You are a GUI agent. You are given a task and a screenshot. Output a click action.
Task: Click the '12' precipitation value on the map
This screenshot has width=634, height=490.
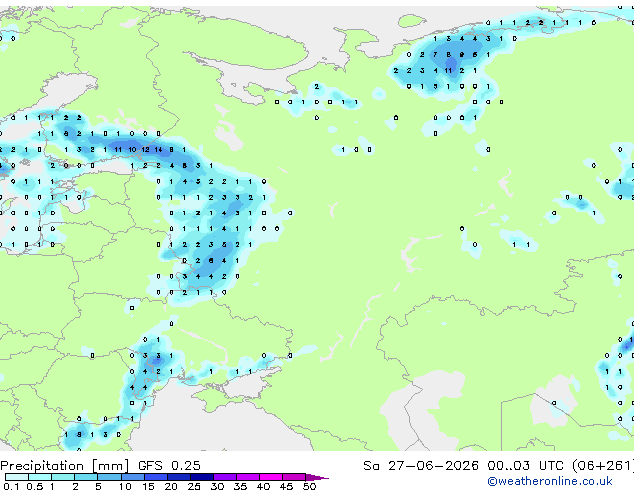[145, 150]
